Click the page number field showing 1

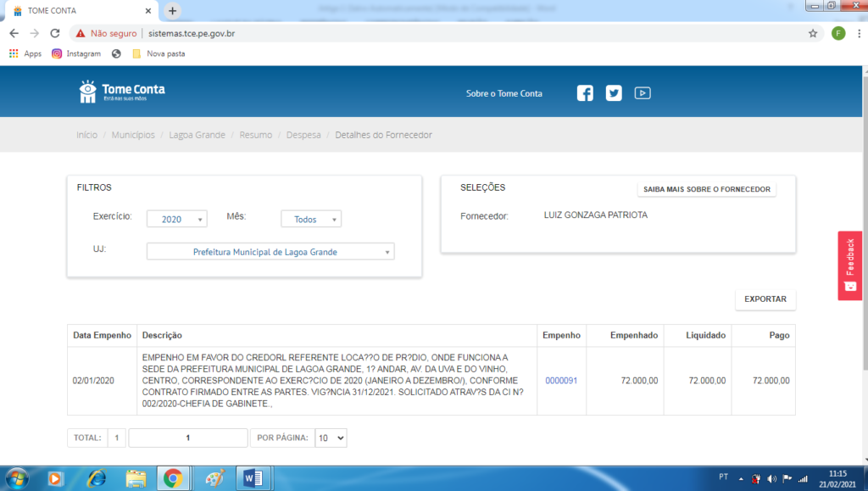point(187,438)
